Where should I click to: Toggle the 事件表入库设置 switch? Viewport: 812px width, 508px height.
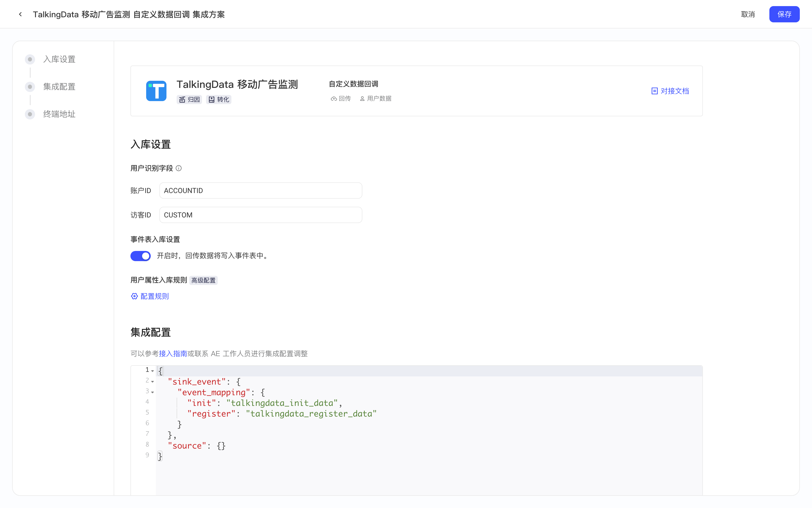pos(141,256)
